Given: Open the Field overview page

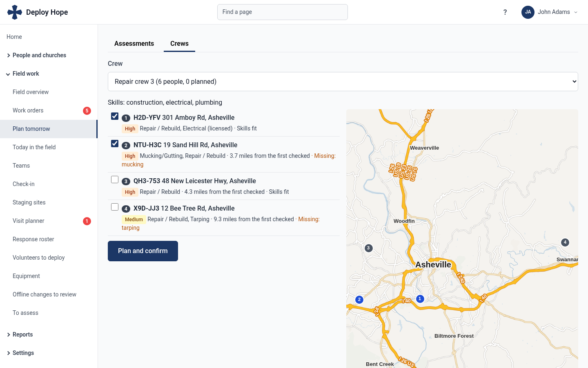Looking at the screenshot, I should tap(49, 92).
